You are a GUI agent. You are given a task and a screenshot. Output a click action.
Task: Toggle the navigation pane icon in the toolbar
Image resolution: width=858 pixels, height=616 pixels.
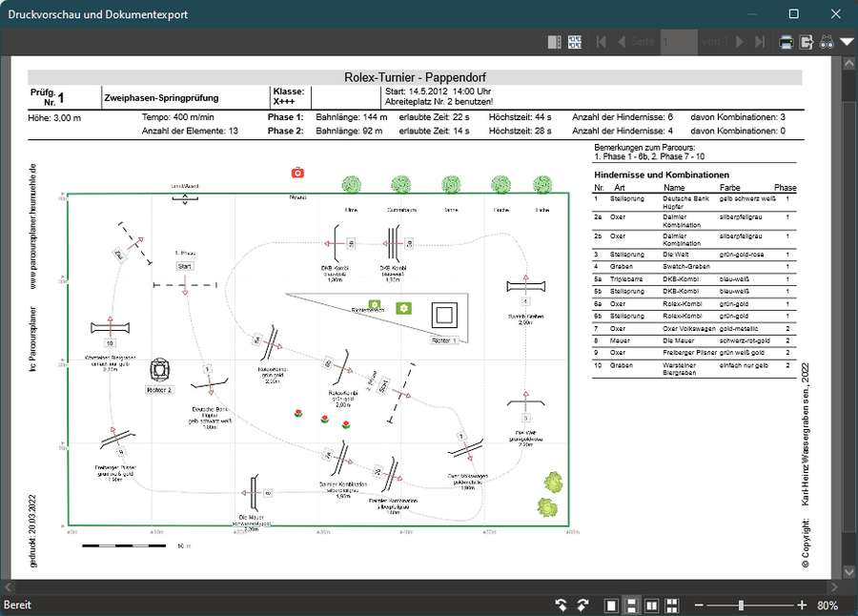[554, 42]
